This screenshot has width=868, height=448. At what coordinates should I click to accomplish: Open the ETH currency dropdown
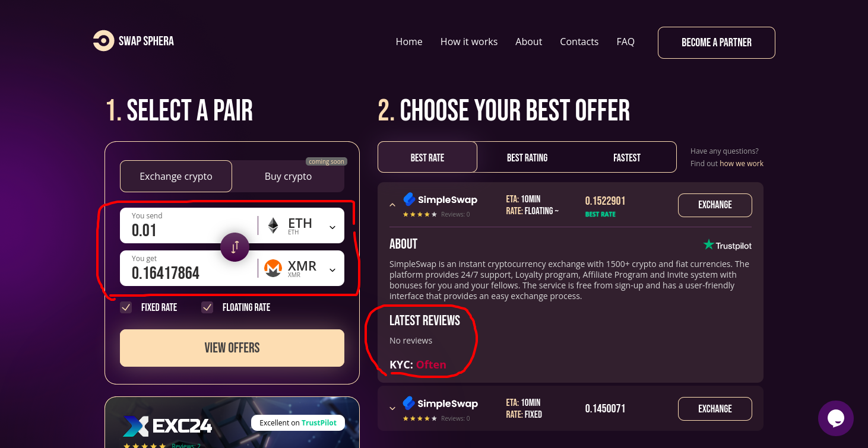[332, 227]
